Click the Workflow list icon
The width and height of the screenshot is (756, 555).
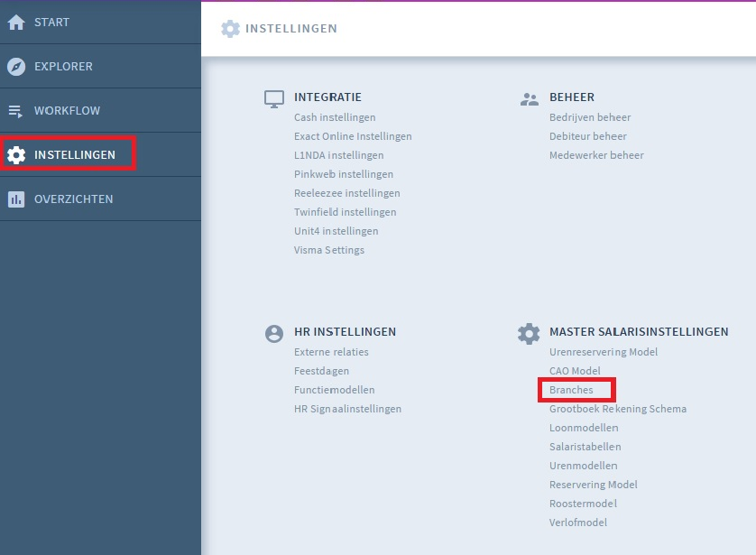pyautogui.click(x=16, y=111)
